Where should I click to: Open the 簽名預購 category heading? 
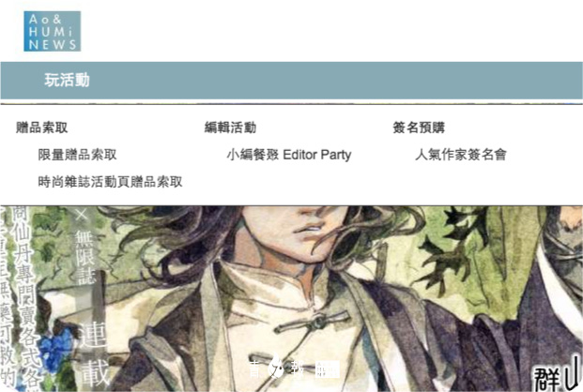(419, 128)
